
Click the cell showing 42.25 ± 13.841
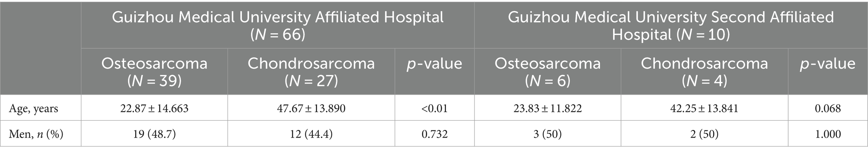tap(705, 109)
